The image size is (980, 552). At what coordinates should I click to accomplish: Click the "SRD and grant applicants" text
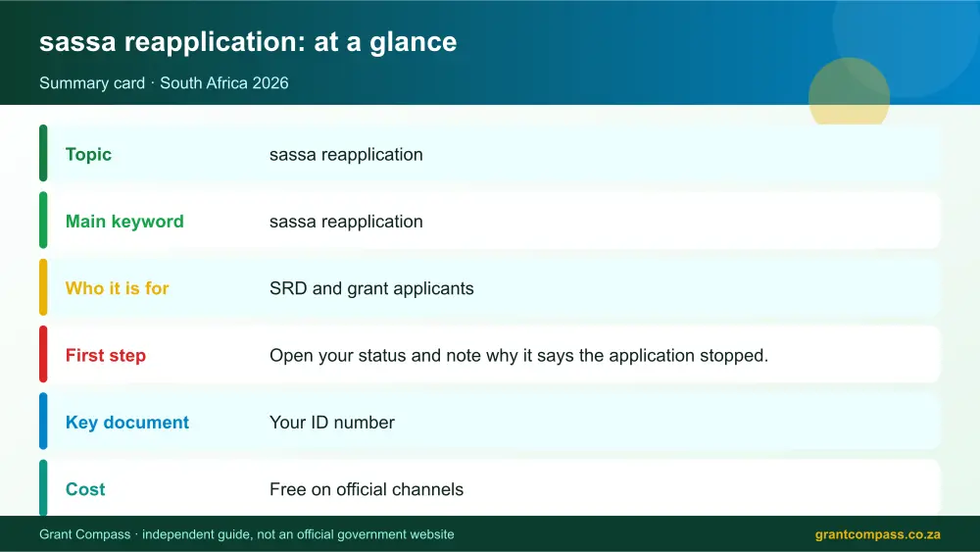[371, 288]
